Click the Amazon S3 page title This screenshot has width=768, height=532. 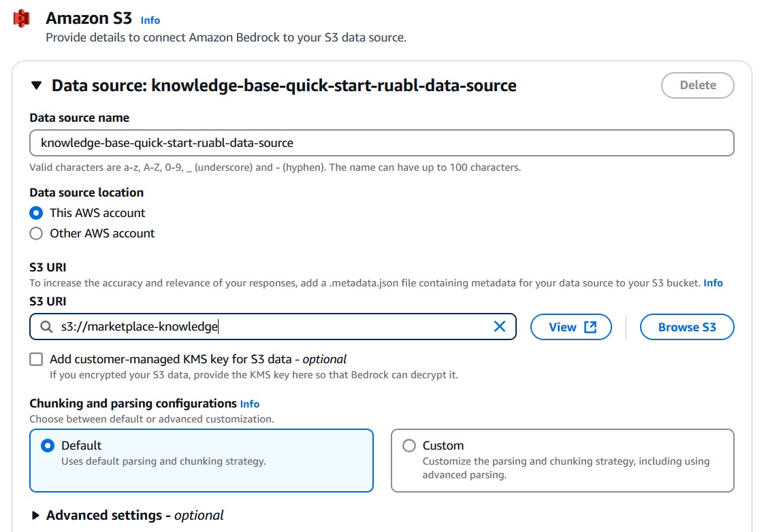[89, 18]
